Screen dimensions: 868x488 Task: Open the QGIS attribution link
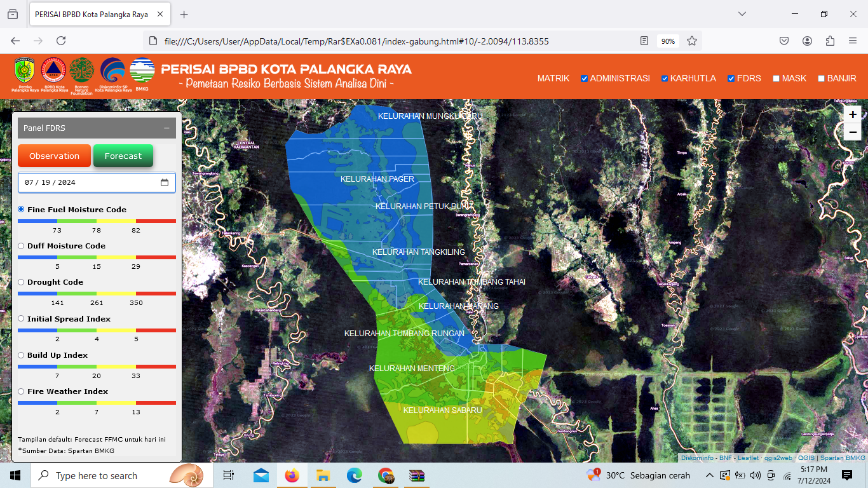coord(806,457)
